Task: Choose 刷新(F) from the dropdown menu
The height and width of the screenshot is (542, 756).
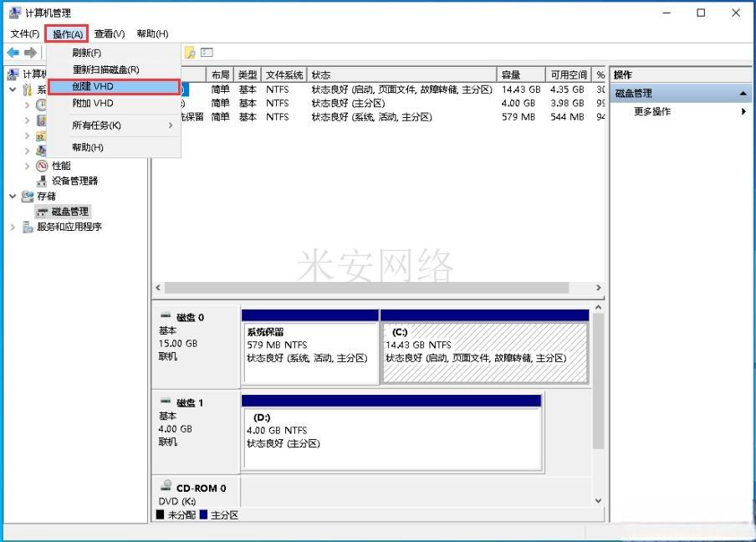Action: (x=114, y=53)
